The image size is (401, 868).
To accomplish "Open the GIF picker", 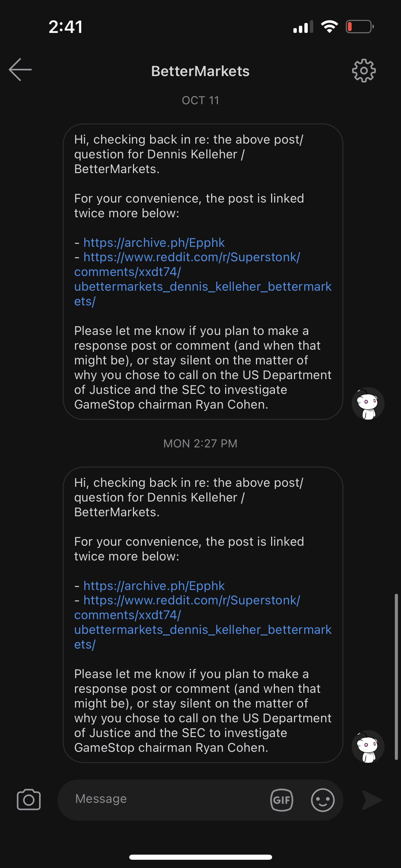I will (281, 800).
